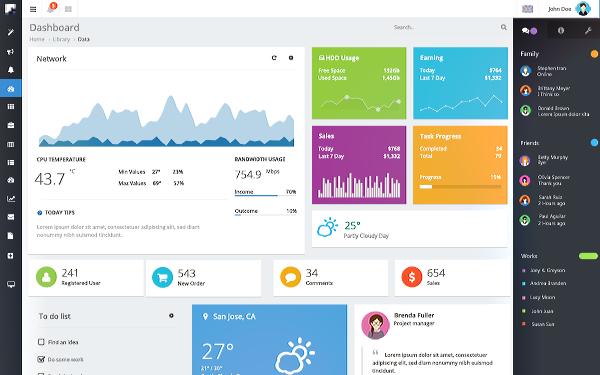
Task: Click the John Doe avatar picture
Action: pyautogui.click(x=583, y=9)
